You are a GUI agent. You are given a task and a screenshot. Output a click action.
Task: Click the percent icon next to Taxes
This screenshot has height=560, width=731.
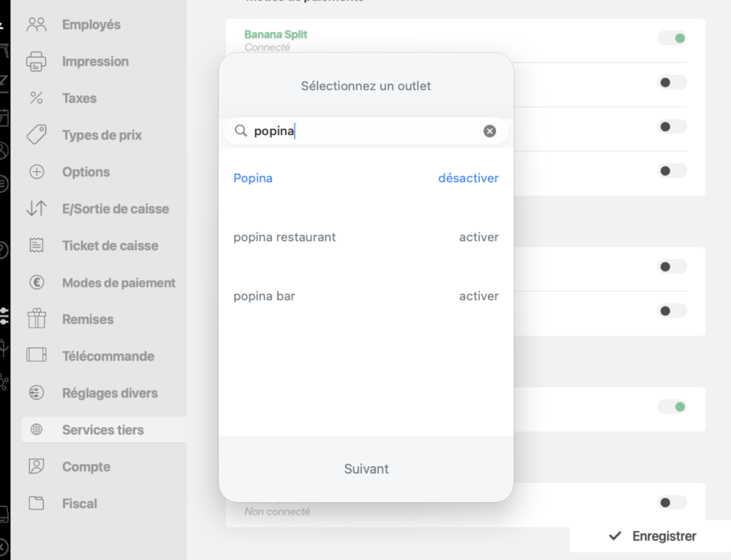36,98
